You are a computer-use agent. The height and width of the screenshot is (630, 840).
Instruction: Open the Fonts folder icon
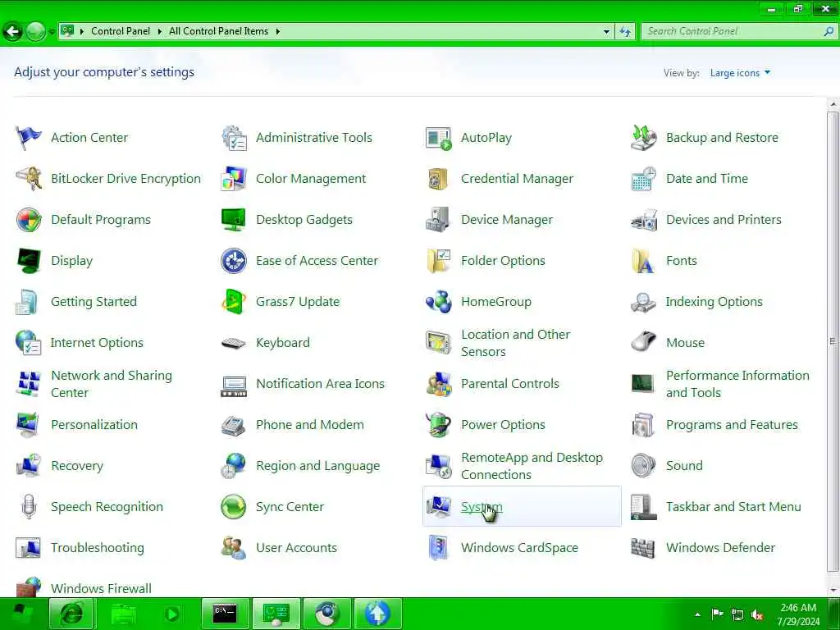click(643, 261)
